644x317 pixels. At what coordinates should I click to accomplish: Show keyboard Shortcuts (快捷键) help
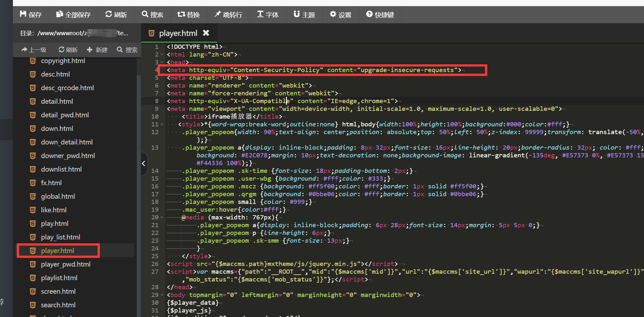pyautogui.click(x=380, y=15)
